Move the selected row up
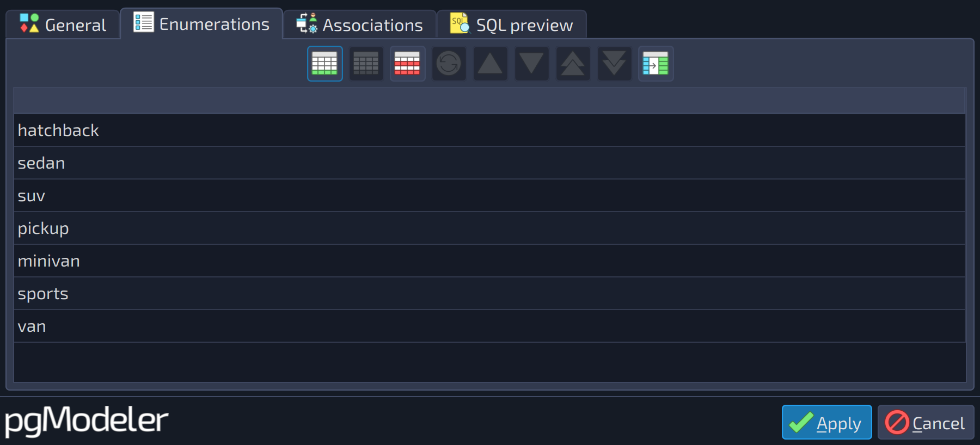The height and width of the screenshot is (445, 980). pos(491,64)
